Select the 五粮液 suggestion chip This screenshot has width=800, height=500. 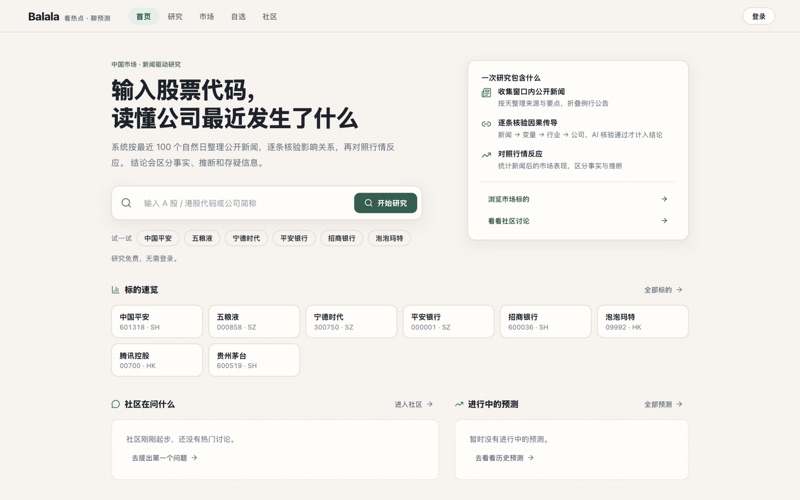click(202, 238)
